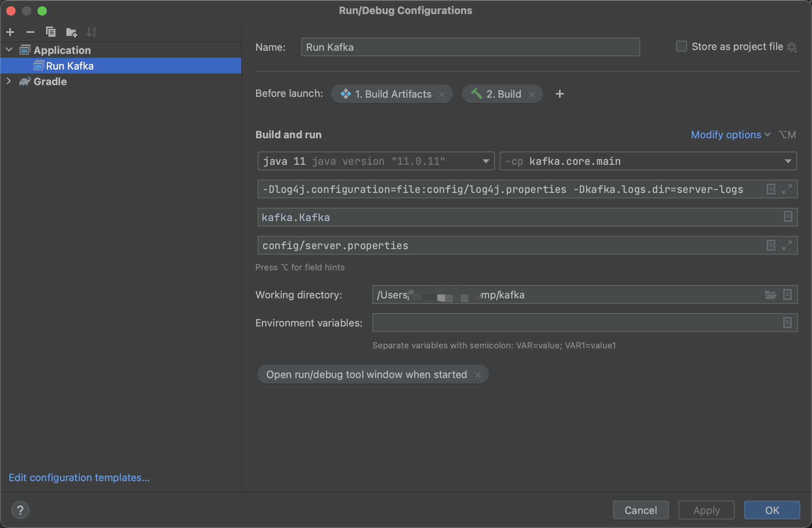The width and height of the screenshot is (812, 528).
Task: Open the kafka.core.main classpath dropdown
Action: pyautogui.click(x=789, y=161)
